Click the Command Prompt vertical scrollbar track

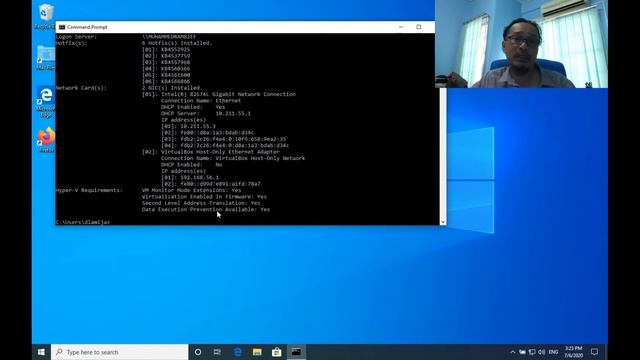tap(443, 153)
